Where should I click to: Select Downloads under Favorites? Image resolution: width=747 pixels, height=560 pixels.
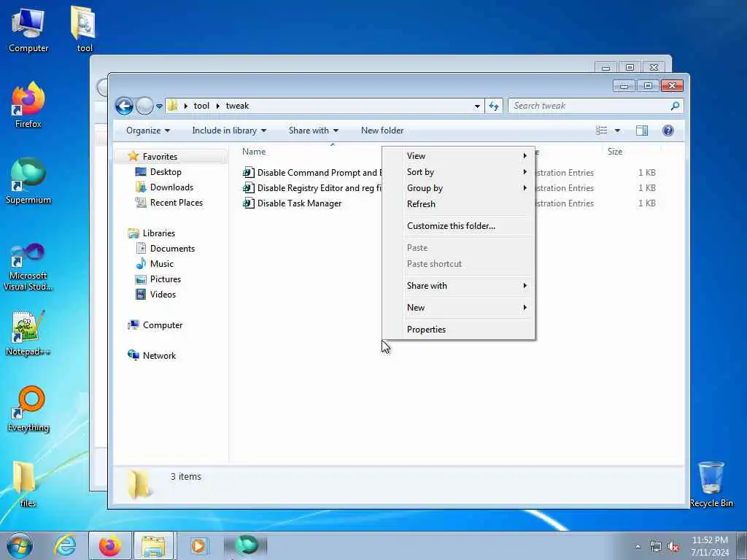click(x=171, y=187)
